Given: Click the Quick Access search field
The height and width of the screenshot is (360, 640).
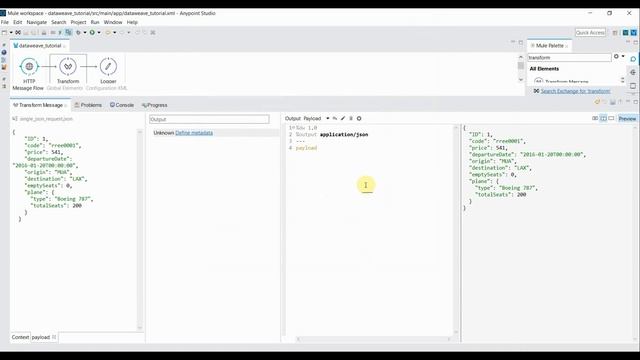Looking at the screenshot, I should click(x=590, y=33).
